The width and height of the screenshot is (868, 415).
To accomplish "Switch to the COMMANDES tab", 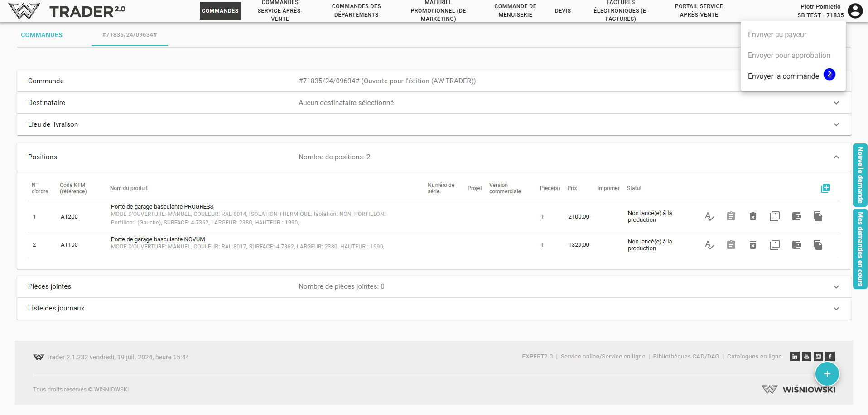I will tap(42, 35).
